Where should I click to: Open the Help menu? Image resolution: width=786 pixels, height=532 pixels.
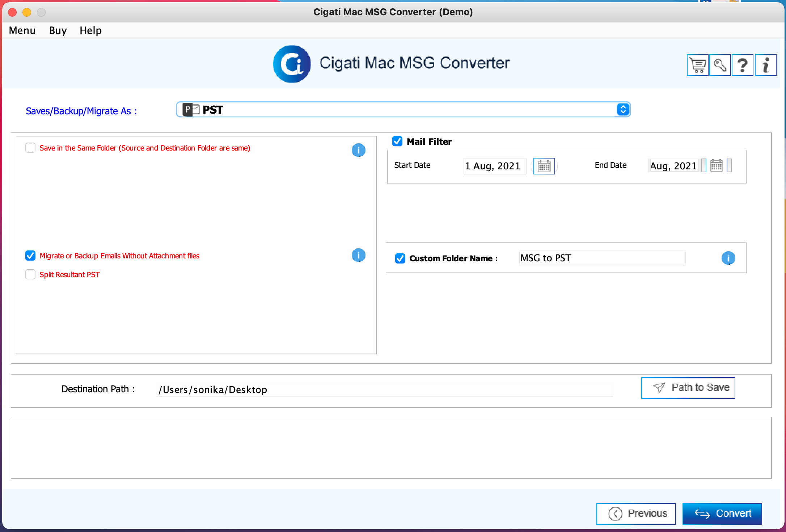click(90, 30)
